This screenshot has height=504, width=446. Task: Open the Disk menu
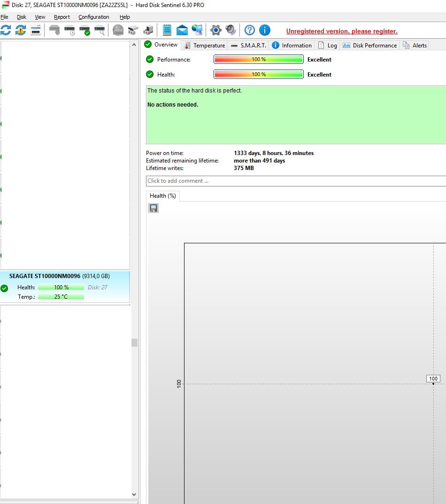(x=22, y=17)
